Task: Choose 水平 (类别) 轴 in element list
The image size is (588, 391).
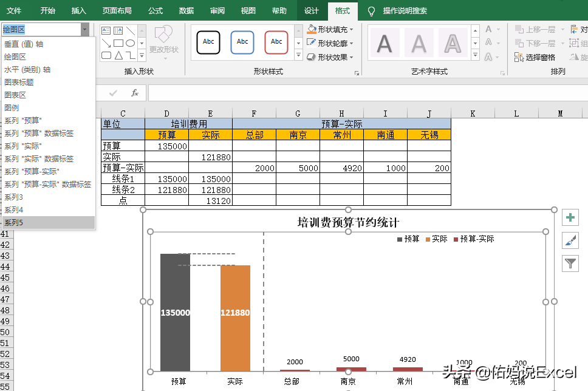Action: [49, 69]
